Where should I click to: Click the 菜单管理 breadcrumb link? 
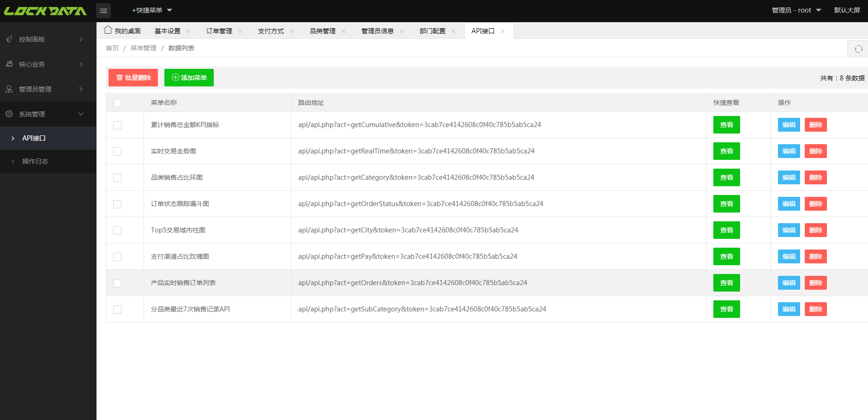click(x=144, y=48)
